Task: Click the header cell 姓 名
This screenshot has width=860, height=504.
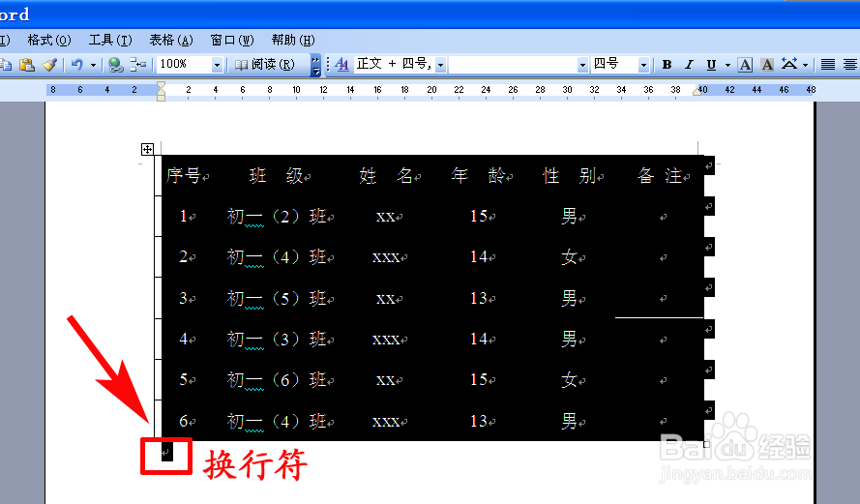Action: [386, 175]
